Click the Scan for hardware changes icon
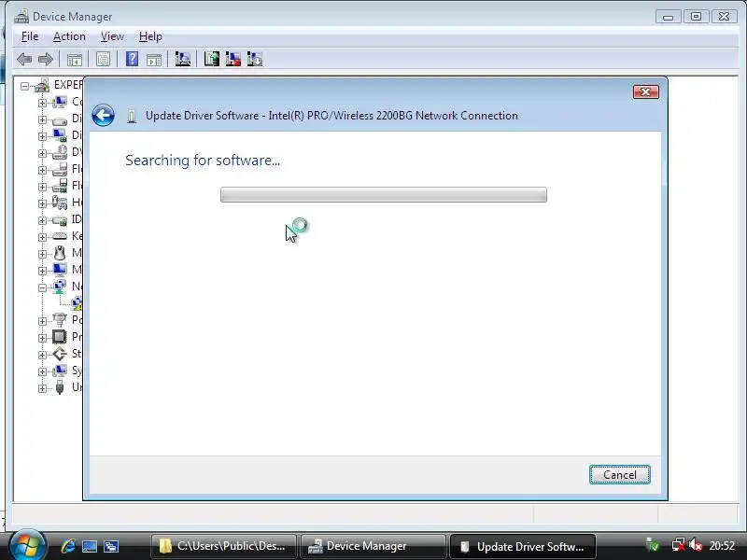 coord(182,59)
